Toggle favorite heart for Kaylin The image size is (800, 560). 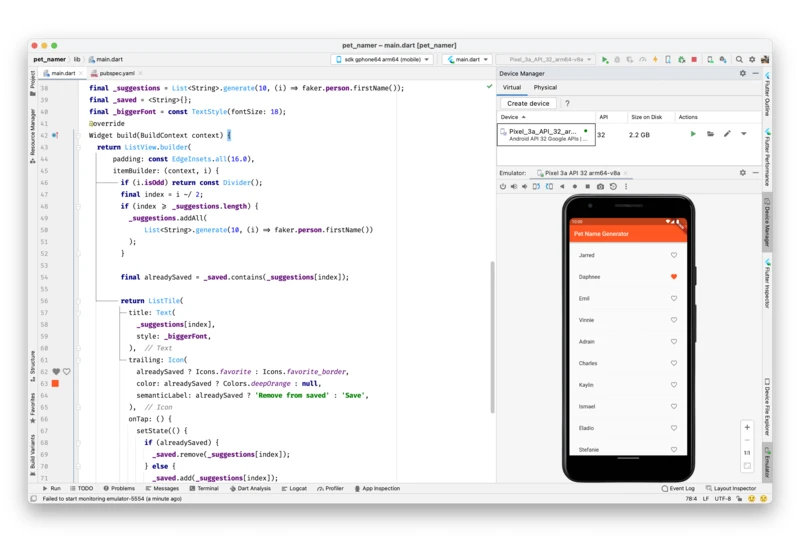click(x=673, y=385)
